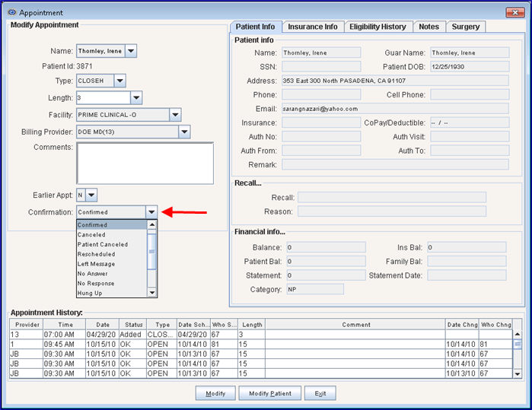Select Hung Up option
Image resolution: width=532 pixels, height=410 pixels.
[112, 293]
